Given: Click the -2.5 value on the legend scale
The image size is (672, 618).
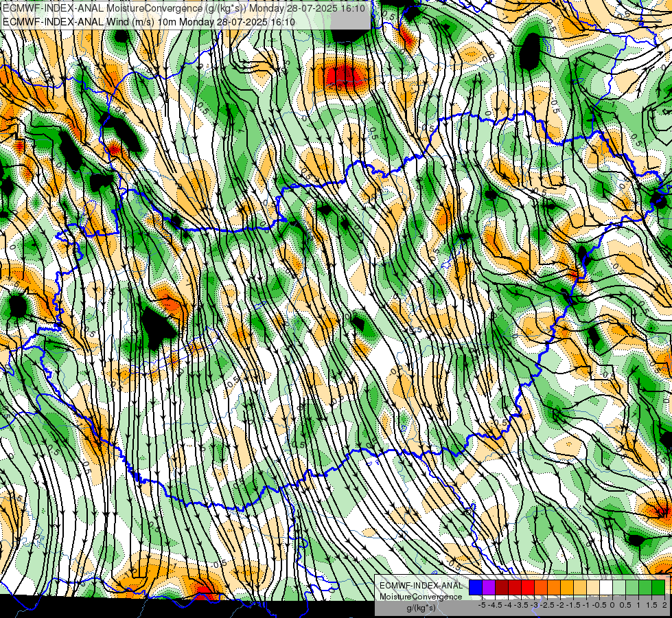Looking at the screenshot, I should click(546, 605).
